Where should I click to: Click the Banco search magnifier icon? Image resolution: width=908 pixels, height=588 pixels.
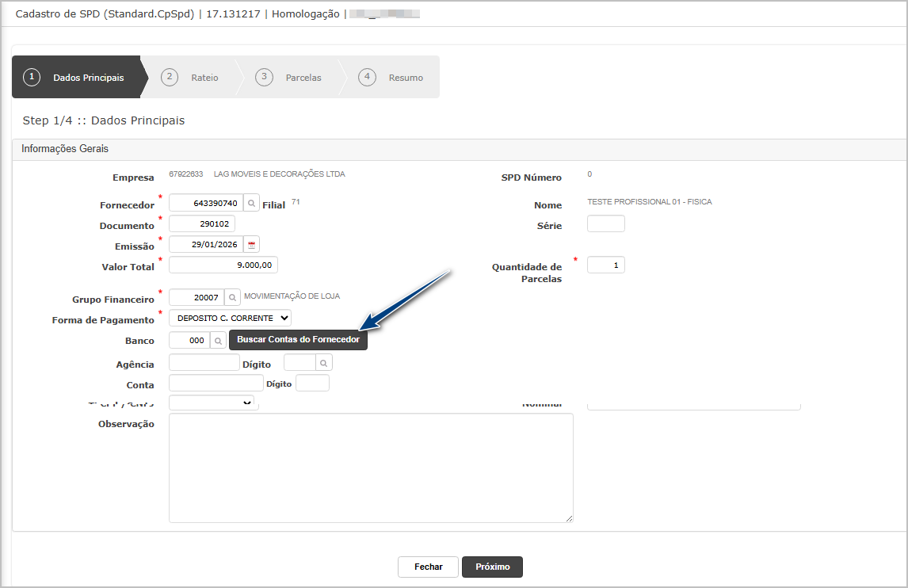click(219, 340)
